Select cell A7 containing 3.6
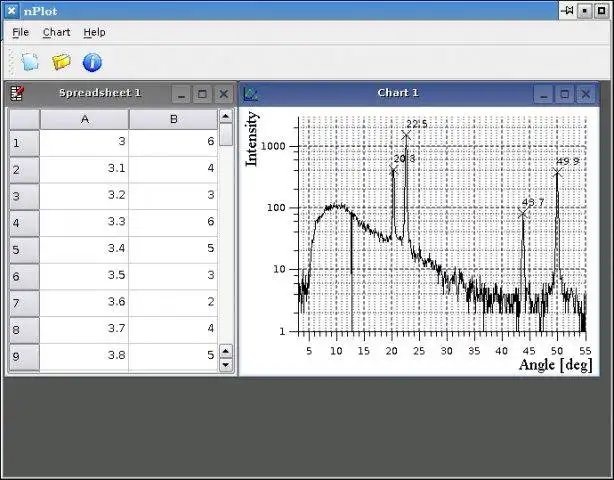Image resolution: width=614 pixels, height=480 pixels. coord(84,303)
